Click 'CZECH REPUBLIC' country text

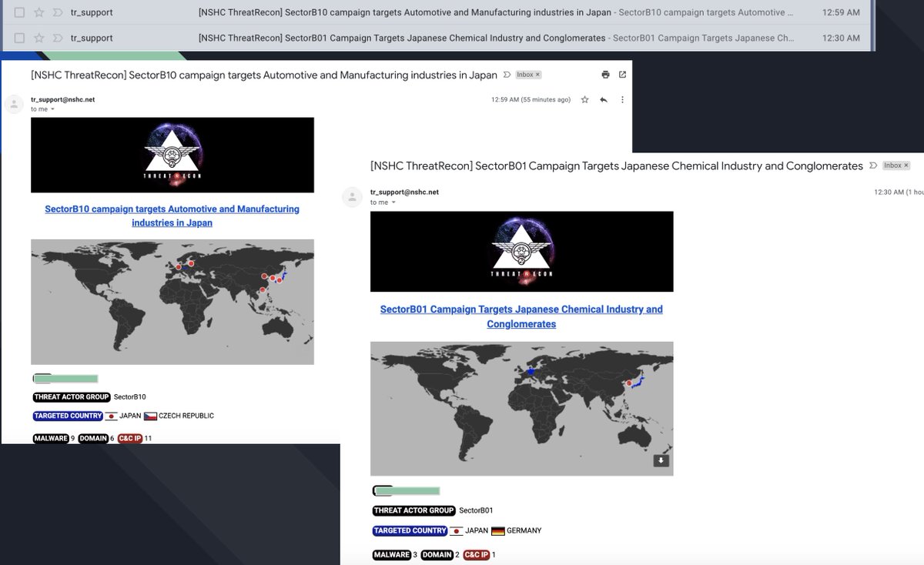coord(186,416)
